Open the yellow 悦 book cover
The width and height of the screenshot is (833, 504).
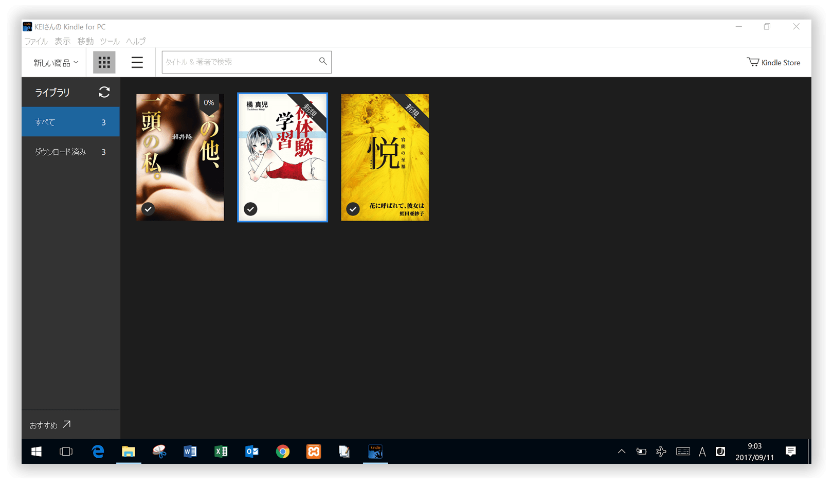385,157
